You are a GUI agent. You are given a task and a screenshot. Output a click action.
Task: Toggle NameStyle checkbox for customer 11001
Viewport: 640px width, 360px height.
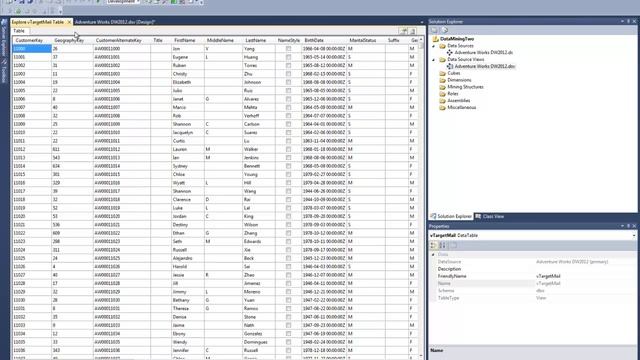pos(289,57)
